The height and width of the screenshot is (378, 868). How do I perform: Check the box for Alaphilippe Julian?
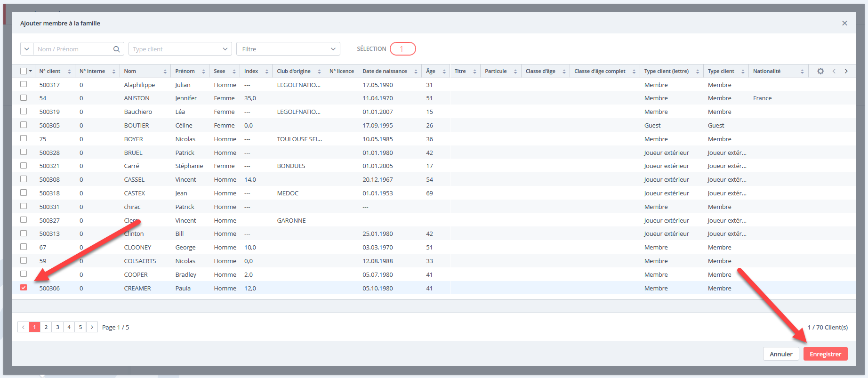coord(24,84)
